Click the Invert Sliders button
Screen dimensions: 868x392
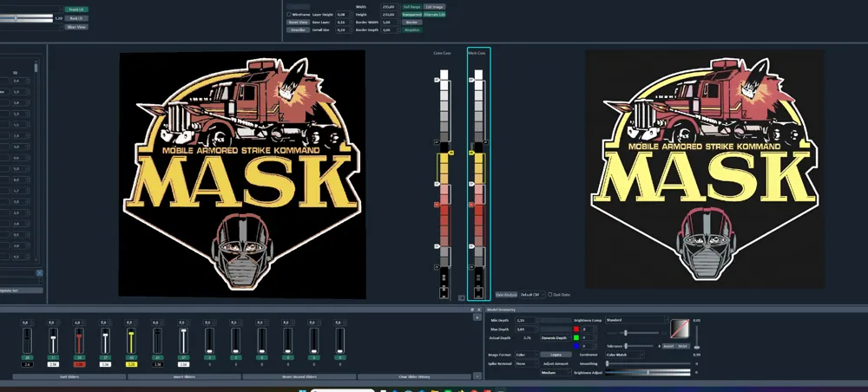tap(184, 376)
